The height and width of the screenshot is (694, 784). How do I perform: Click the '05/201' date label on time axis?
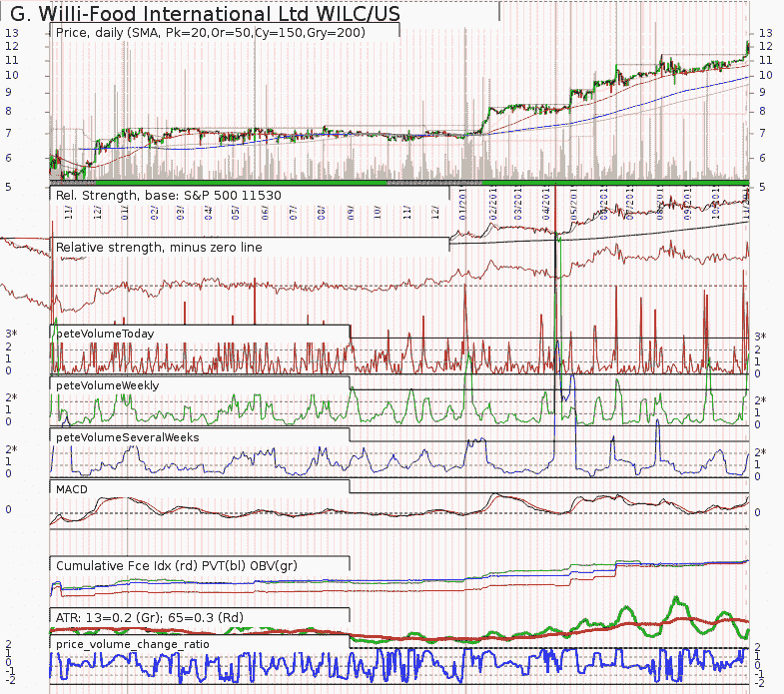pos(573,203)
